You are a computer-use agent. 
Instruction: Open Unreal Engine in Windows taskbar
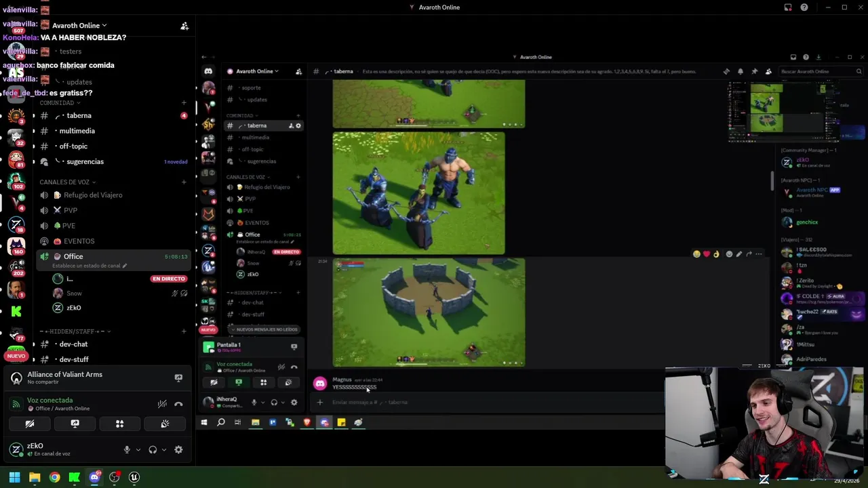tap(134, 477)
